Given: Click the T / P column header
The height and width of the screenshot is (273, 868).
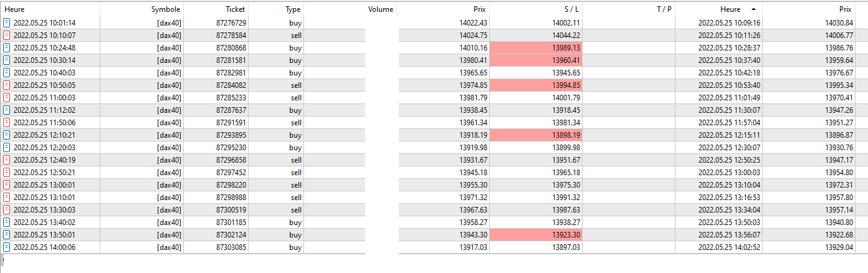Looking at the screenshot, I should point(664,9).
